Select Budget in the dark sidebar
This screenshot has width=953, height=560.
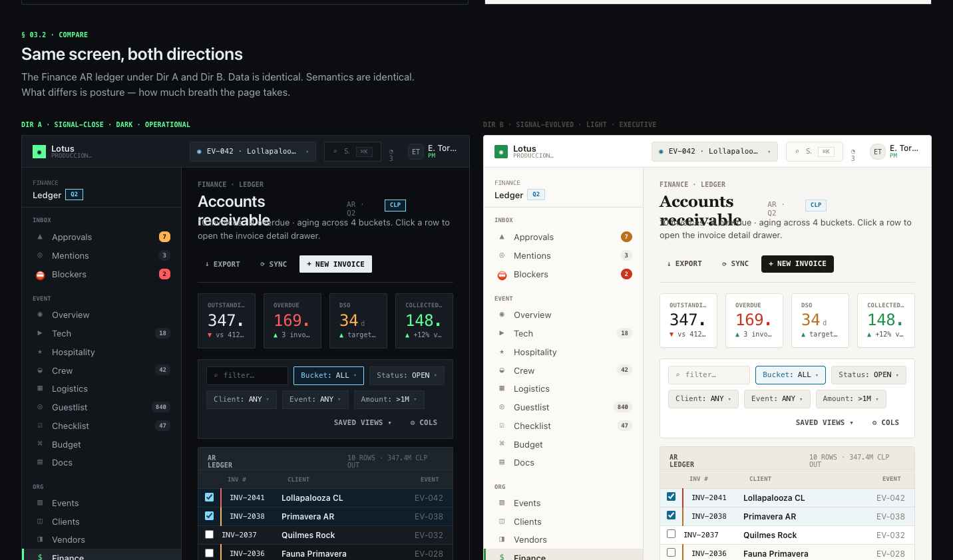coord(102,444)
